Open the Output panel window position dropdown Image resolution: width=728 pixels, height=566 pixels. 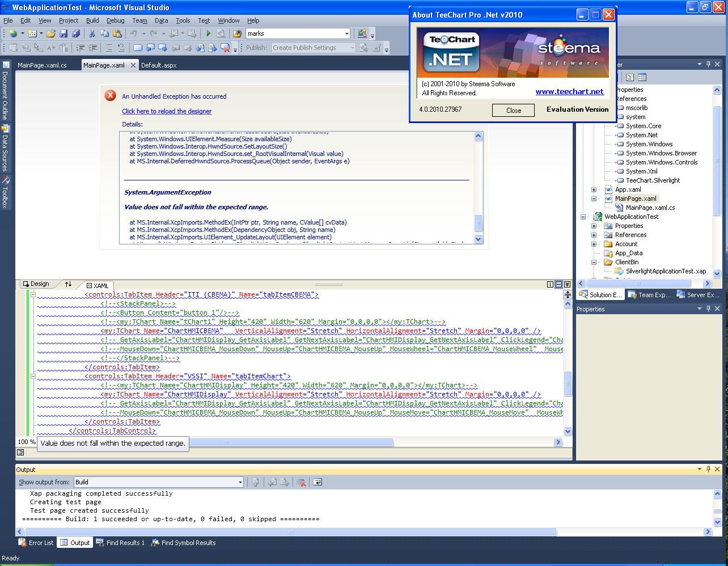click(x=699, y=469)
